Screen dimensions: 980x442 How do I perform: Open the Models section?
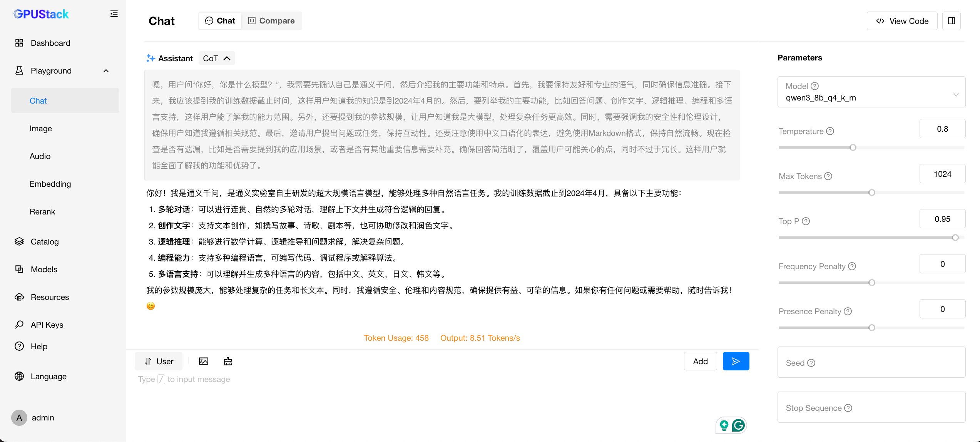coord(44,270)
